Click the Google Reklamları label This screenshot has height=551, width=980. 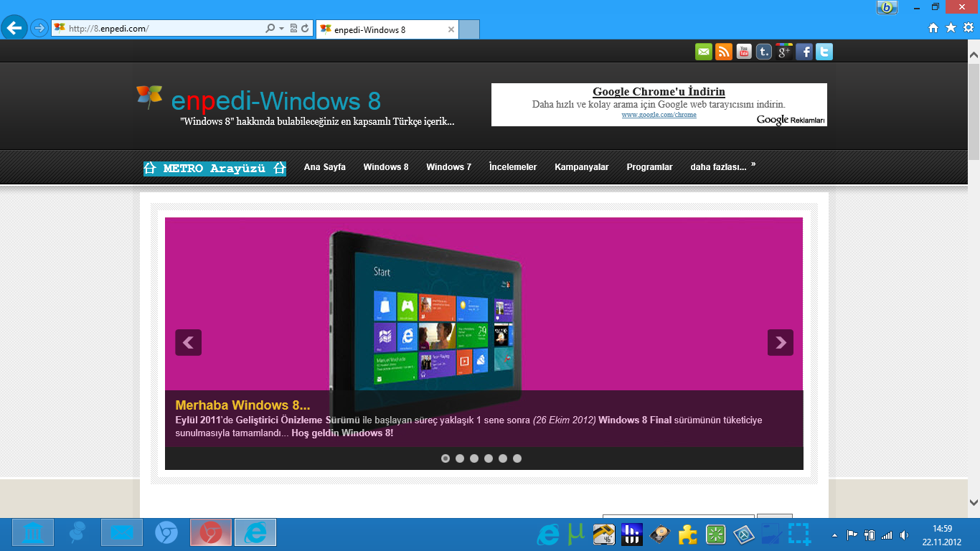coord(791,120)
